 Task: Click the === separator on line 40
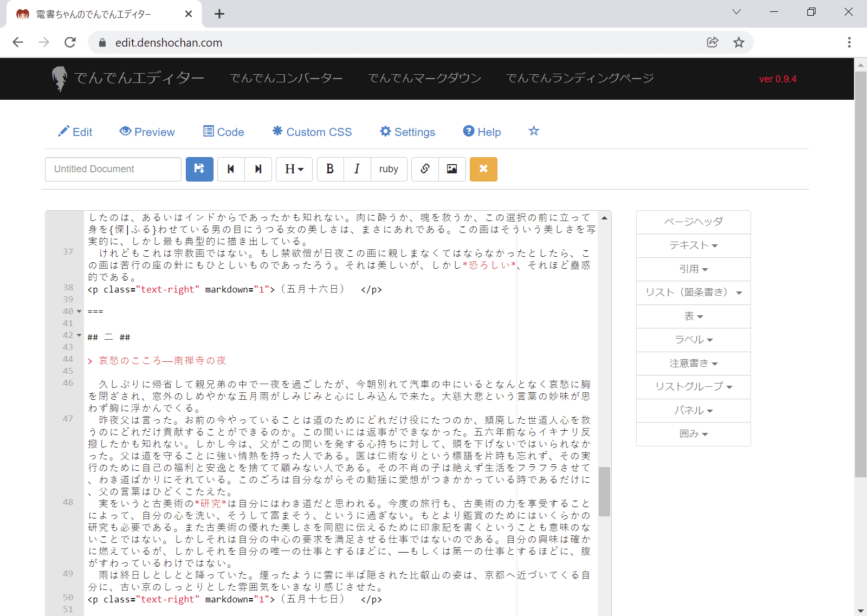(x=95, y=312)
